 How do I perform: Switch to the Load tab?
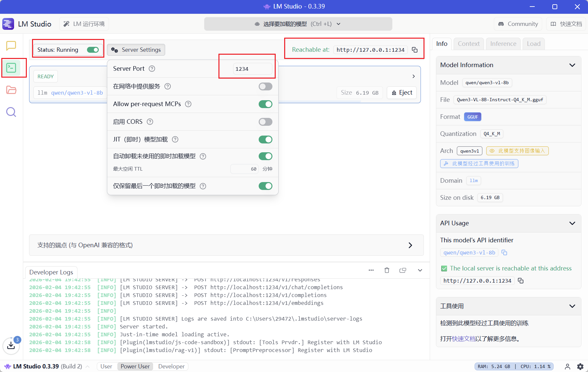click(x=534, y=44)
